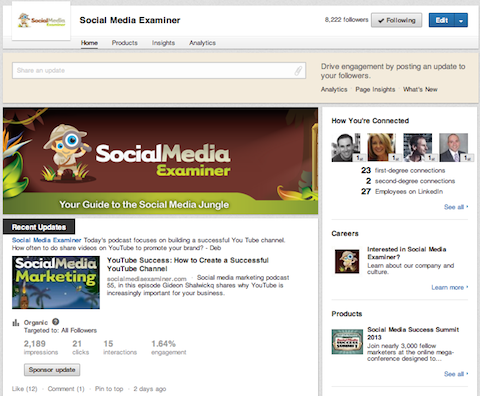Click the 21 clicks stat
Screen dimensions: 480x396
pos(81,347)
